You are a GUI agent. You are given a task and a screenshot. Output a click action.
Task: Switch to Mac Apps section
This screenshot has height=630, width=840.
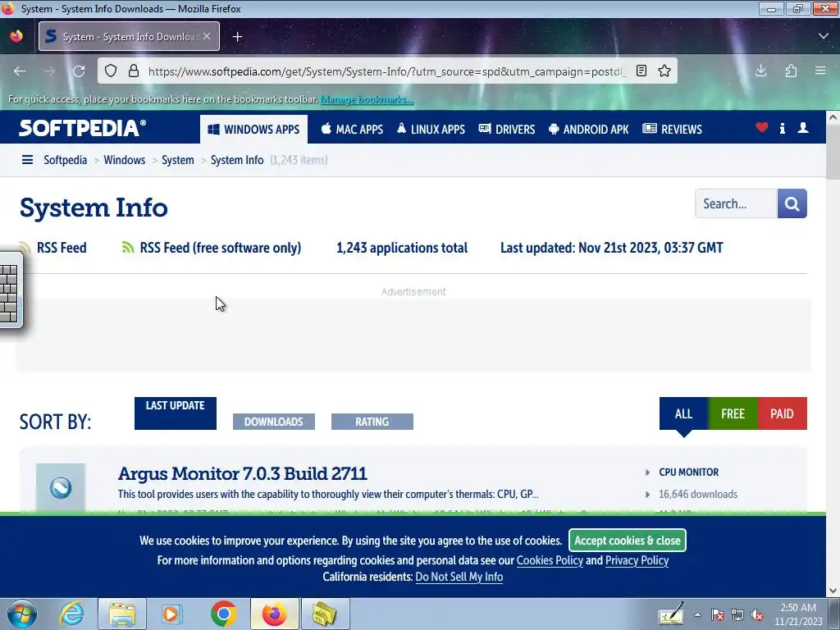click(352, 129)
